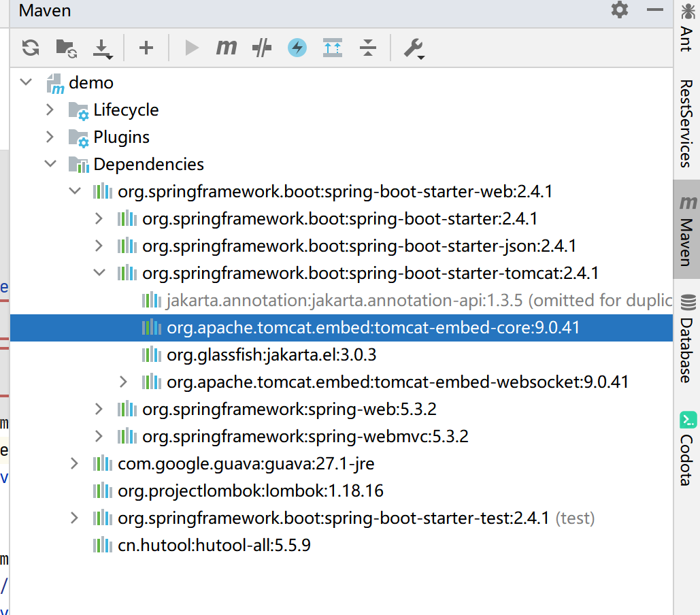Click Expand All icon in toolbar
This screenshot has height=615, width=700.
click(x=333, y=48)
